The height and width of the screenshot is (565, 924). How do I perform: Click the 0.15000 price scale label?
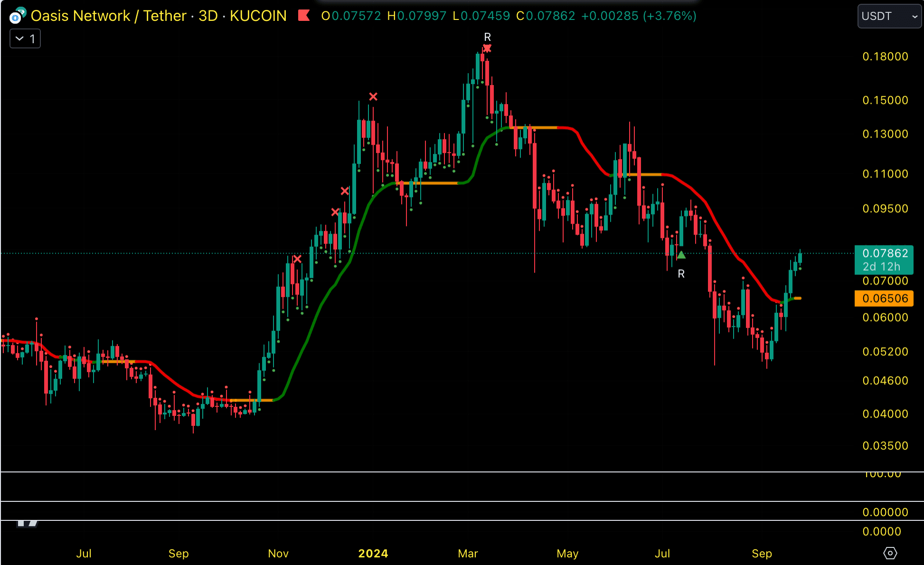pos(885,100)
